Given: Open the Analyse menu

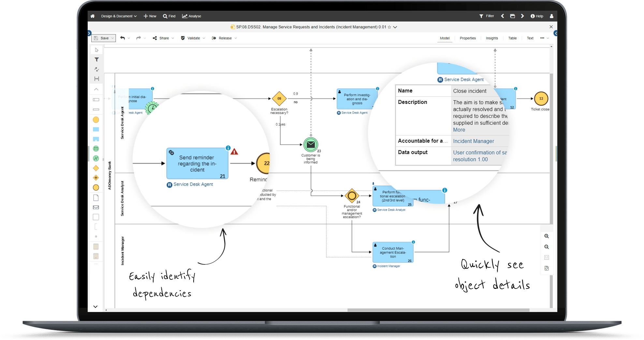Looking at the screenshot, I should 192,16.
